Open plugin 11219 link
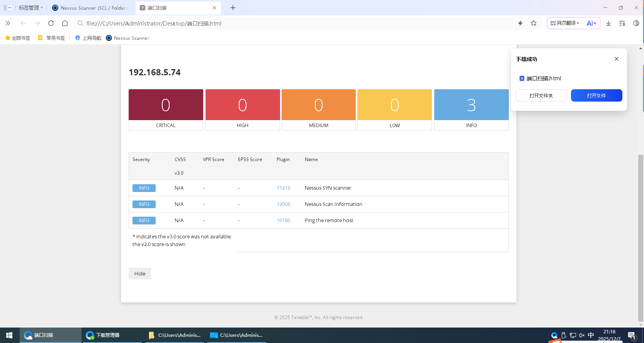644x343 pixels. coord(283,188)
